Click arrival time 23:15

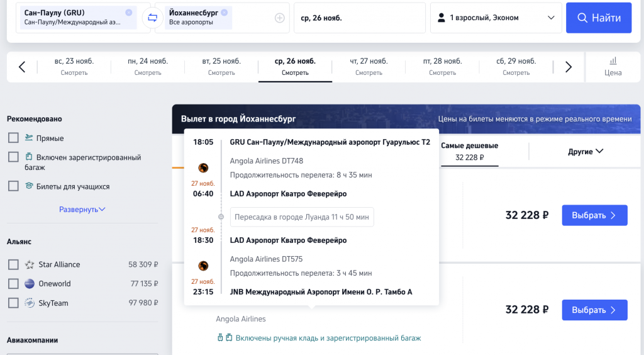[x=203, y=291]
